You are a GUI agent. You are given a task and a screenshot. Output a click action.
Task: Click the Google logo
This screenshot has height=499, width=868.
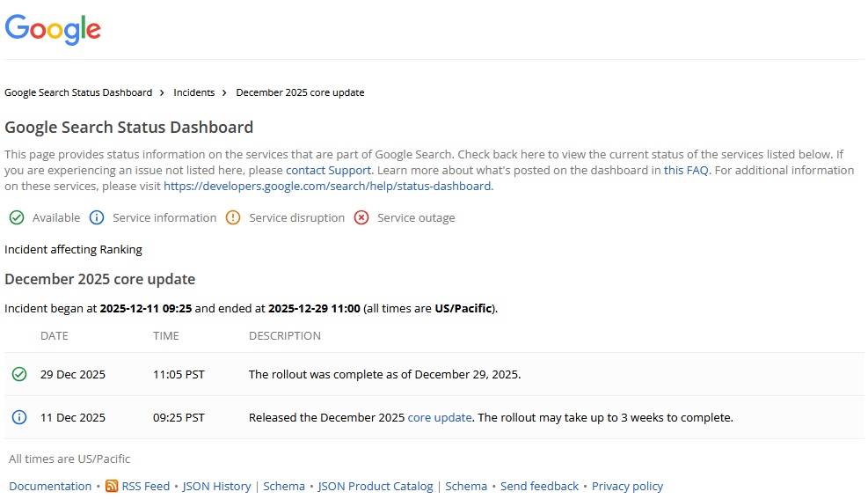[53, 29]
